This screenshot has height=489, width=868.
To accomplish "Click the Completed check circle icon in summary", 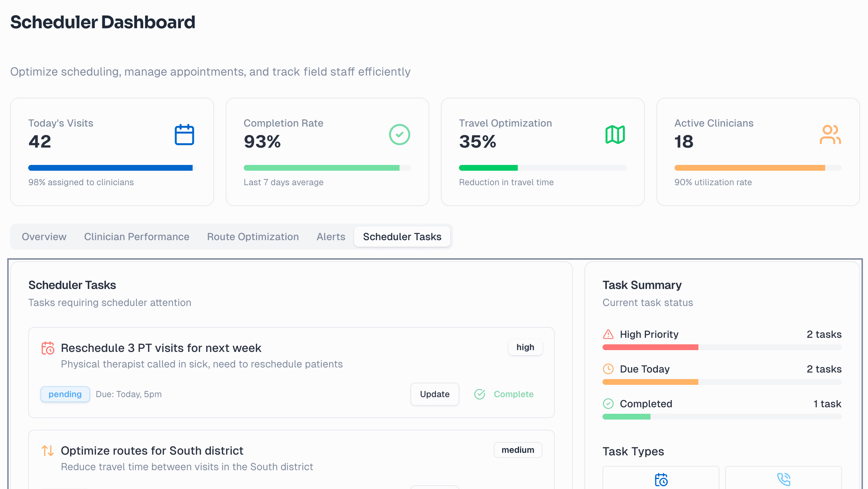I will click(608, 404).
